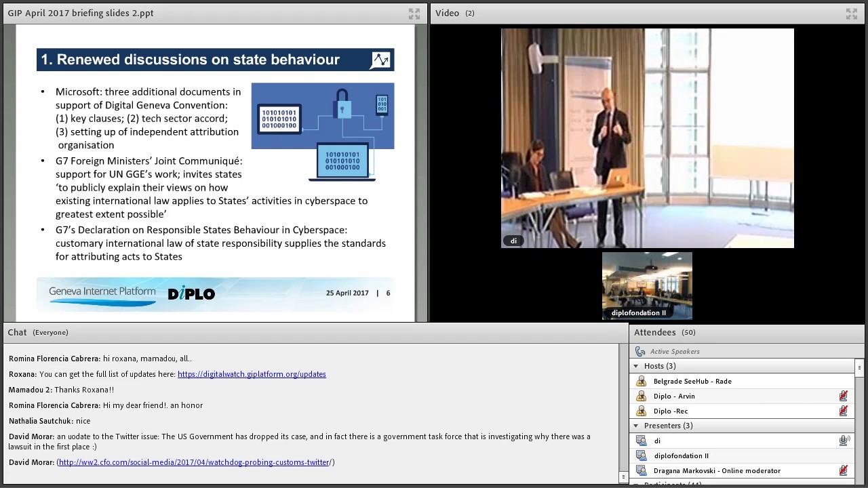Click host icon beside Diplo -Rec
868x488 pixels.
pos(642,411)
